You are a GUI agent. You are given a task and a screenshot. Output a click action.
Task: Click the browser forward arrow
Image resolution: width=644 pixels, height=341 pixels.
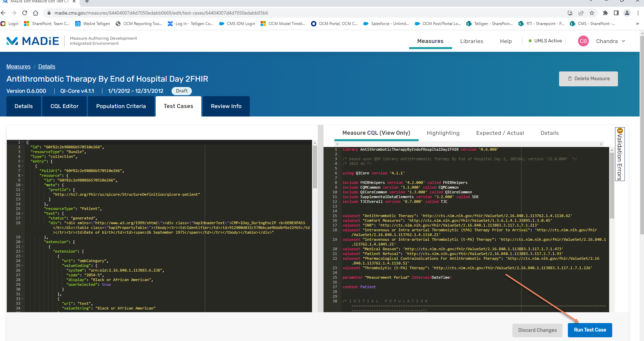(x=14, y=13)
